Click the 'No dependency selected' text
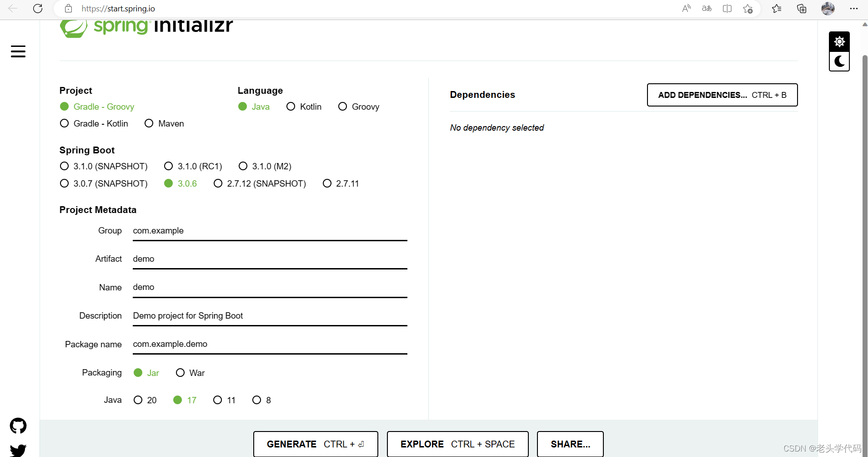Screen dimensions: 868x457 pos(497,128)
